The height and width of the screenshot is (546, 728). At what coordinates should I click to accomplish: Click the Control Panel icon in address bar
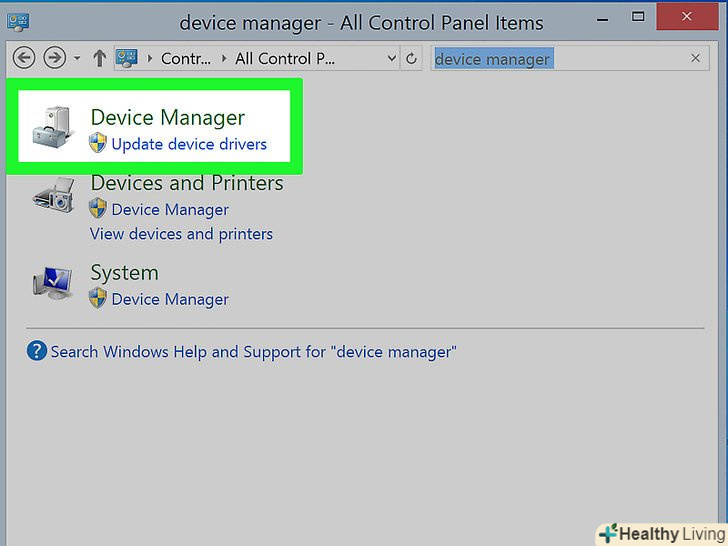tap(126, 59)
